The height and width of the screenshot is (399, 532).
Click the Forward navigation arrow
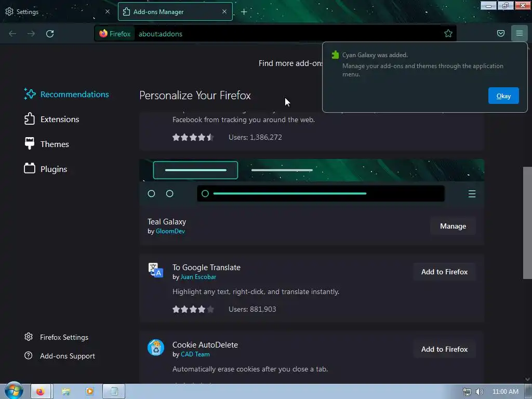tap(31, 34)
